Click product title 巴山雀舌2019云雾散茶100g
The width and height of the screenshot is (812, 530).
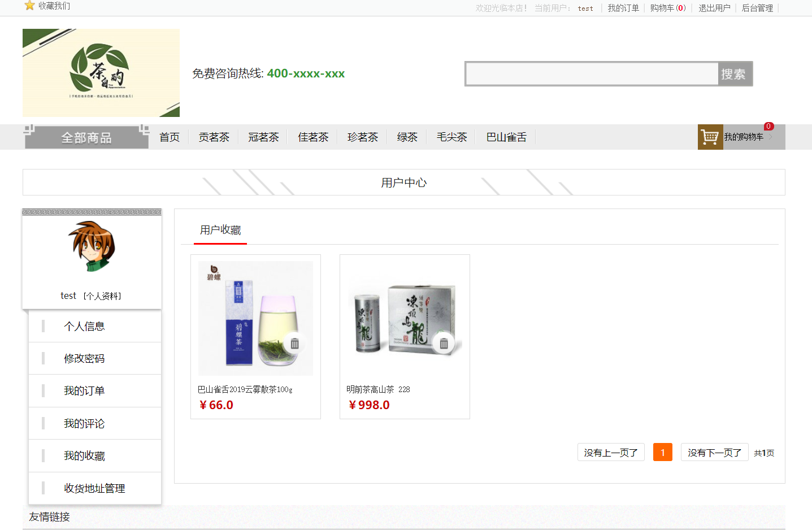point(245,389)
